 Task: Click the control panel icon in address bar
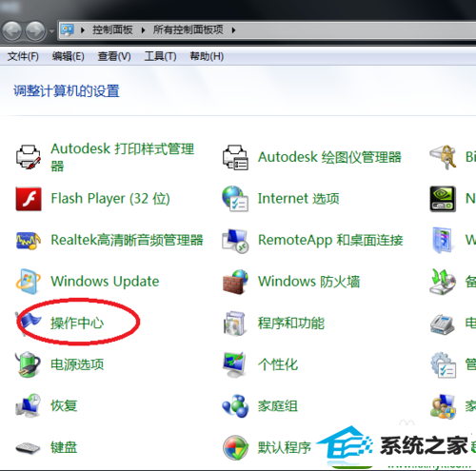68,30
